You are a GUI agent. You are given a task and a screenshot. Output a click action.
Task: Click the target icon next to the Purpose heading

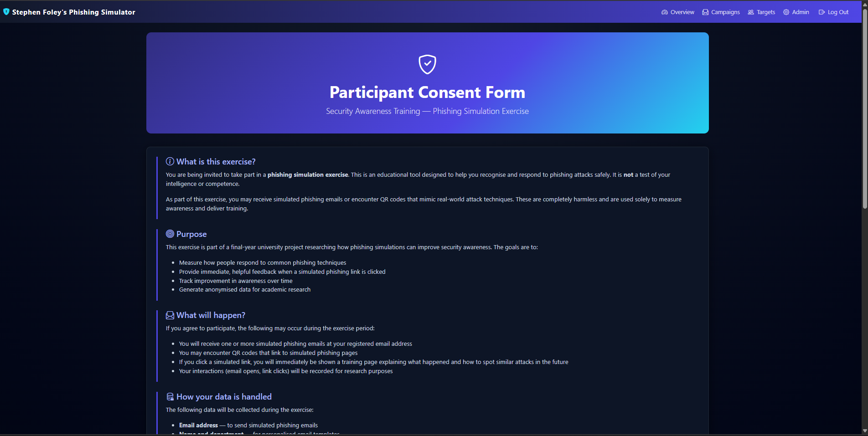(169, 234)
